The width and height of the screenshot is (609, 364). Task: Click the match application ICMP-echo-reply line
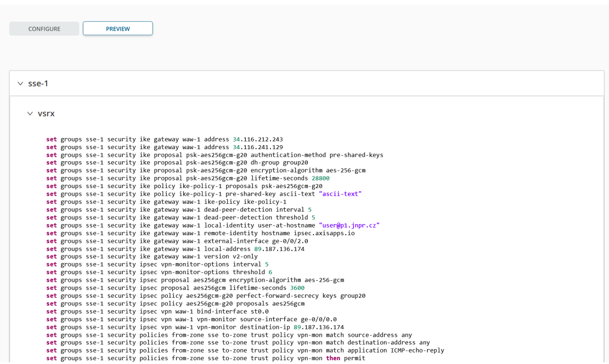coord(245,350)
